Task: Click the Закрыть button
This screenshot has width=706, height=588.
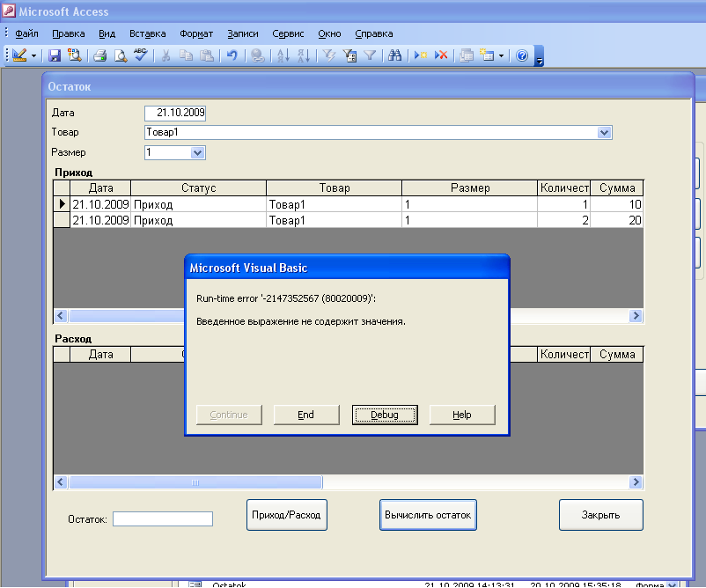Action: pyautogui.click(x=600, y=515)
